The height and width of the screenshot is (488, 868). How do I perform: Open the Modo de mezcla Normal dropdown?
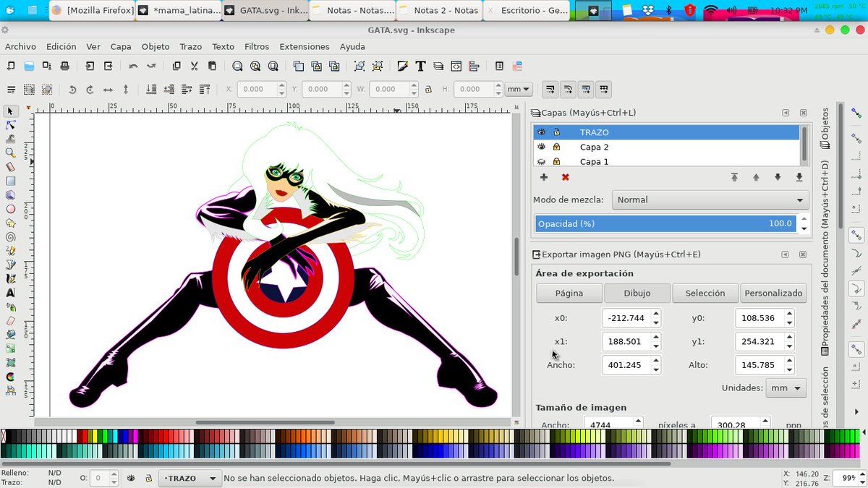(710, 200)
